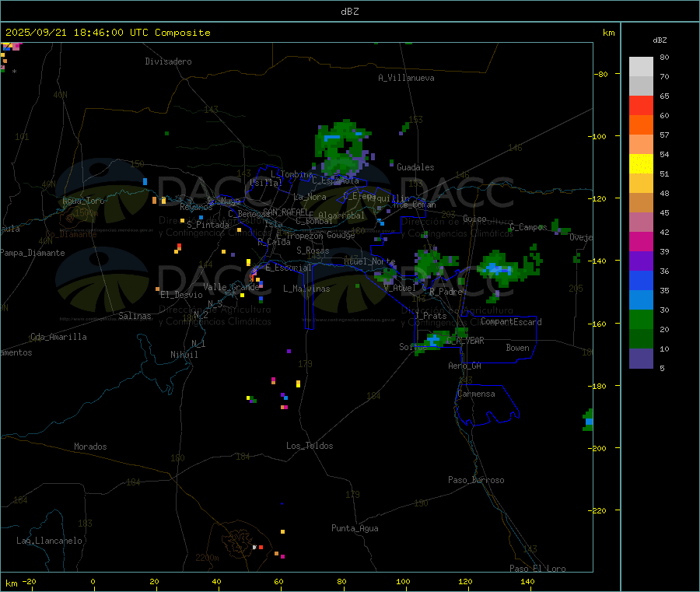This screenshot has height=592, width=700.
Task: Click the Lag.Llancanelo label
Action: point(50,541)
